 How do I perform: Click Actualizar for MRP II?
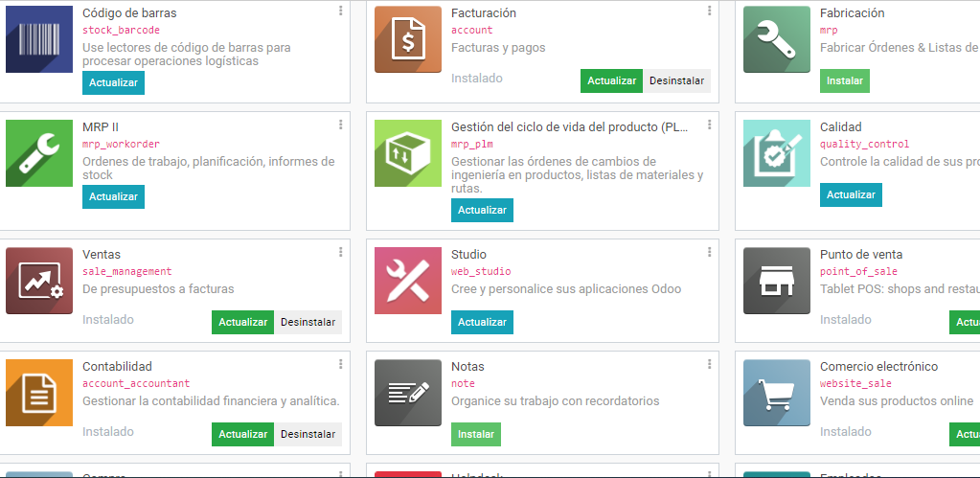[113, 196]
